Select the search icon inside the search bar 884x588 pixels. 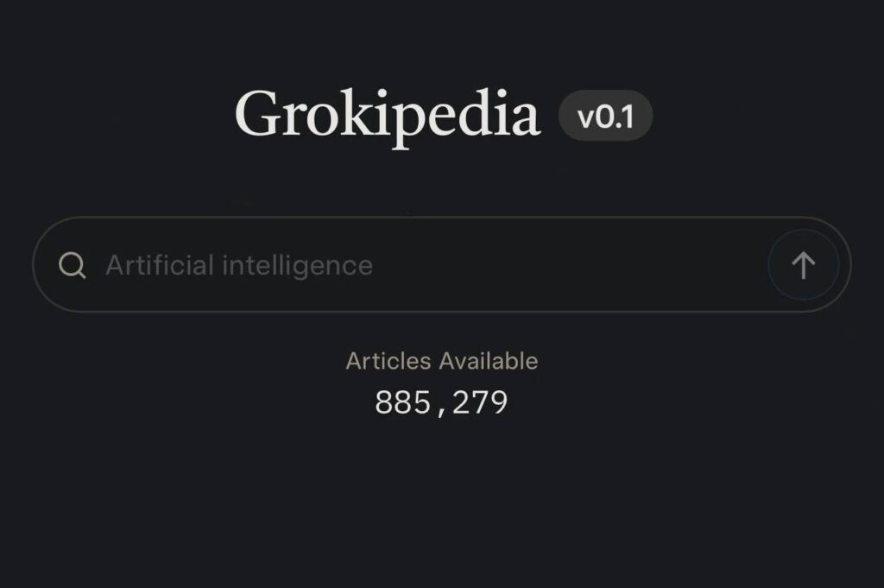pos(74,265)
